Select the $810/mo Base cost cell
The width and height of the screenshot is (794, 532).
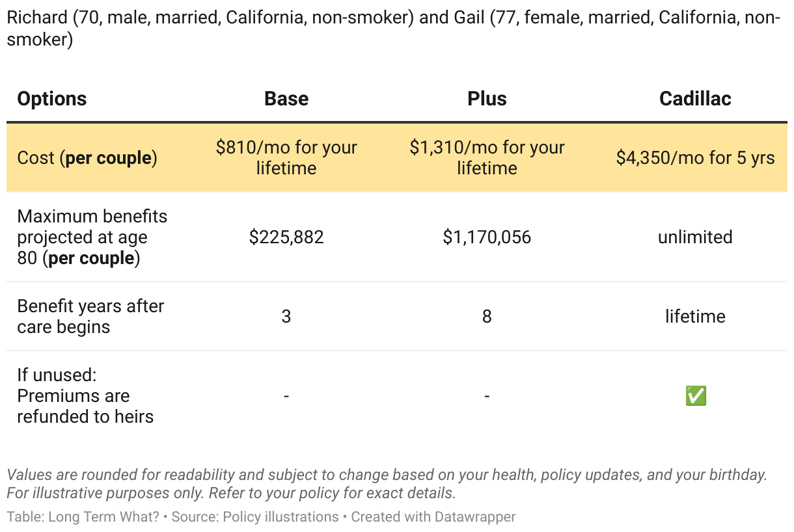pos(286,157)
